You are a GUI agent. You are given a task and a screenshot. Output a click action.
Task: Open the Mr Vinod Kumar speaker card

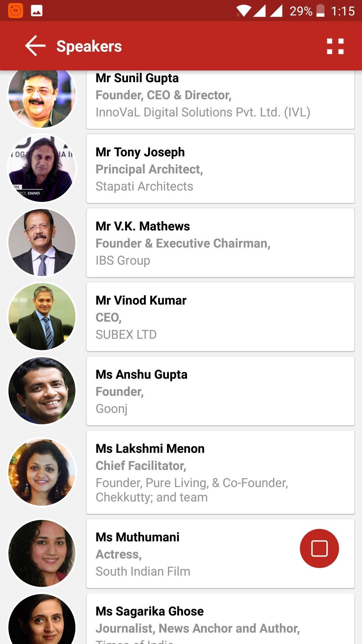pyautogui.click(x=221, y=317)
